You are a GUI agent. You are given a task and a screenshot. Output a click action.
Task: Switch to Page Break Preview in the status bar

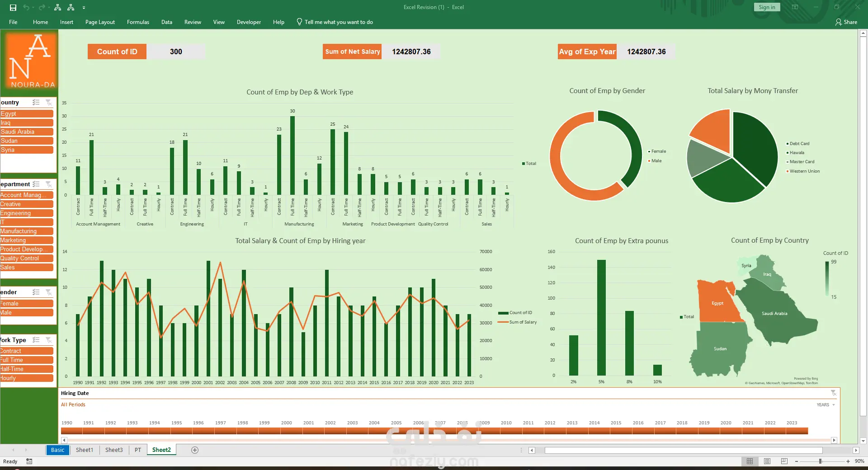(784, 461)
